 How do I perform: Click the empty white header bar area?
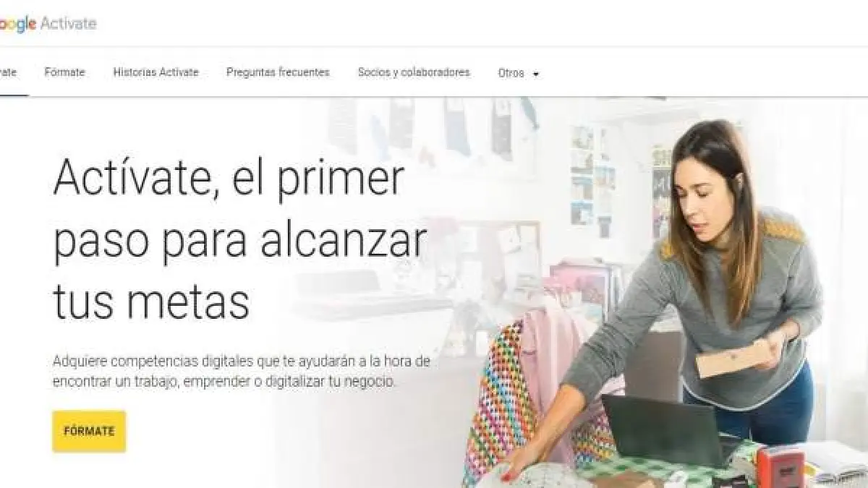(477, 23)
